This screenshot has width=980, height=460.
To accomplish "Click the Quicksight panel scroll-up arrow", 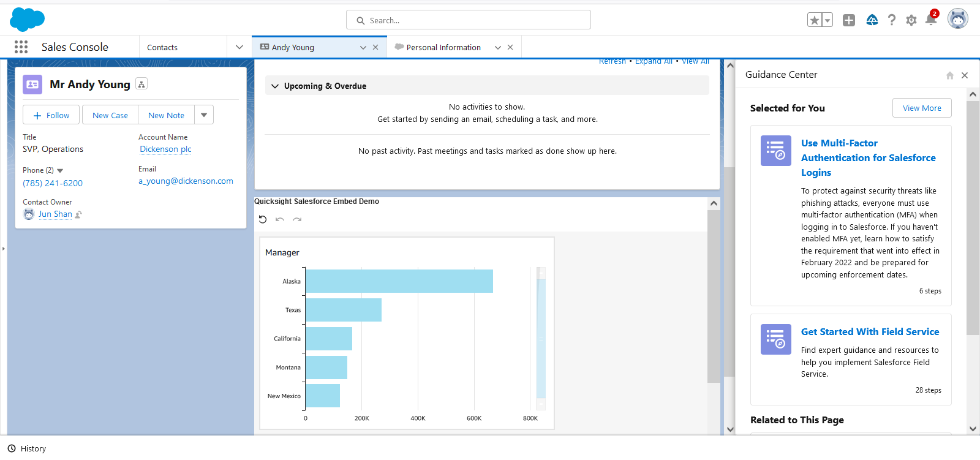I will click(x=714, y=203).
